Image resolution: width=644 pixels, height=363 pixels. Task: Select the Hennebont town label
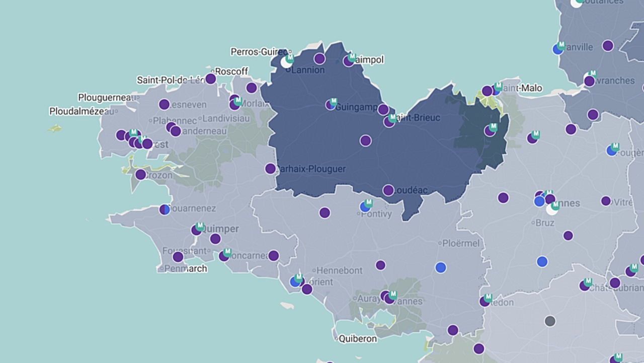(x=339, y=270)
